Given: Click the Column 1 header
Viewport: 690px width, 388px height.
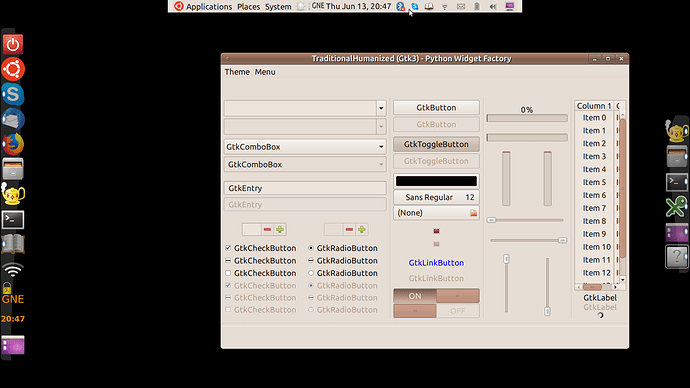Looking at the screenshot, I should [x=594, y=106].
